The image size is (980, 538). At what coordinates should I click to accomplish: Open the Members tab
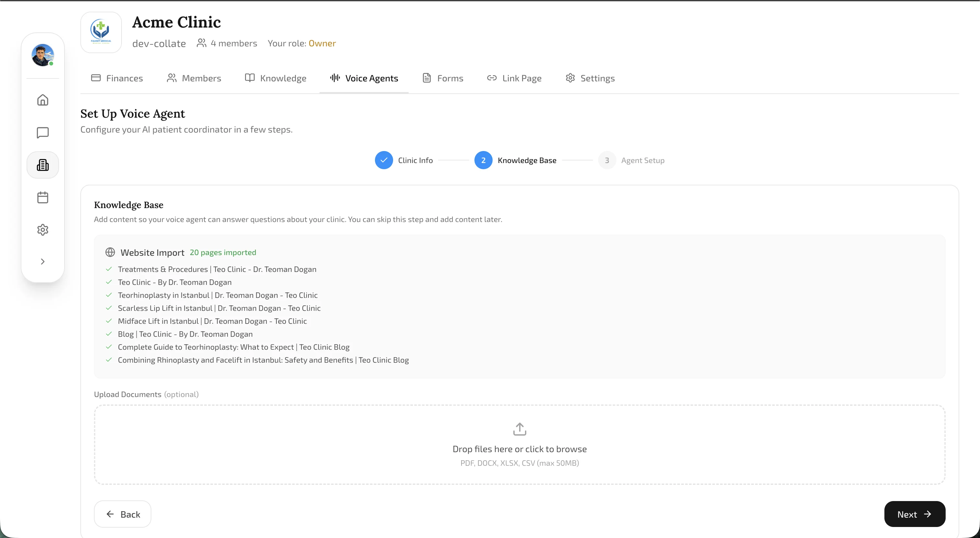194,78
